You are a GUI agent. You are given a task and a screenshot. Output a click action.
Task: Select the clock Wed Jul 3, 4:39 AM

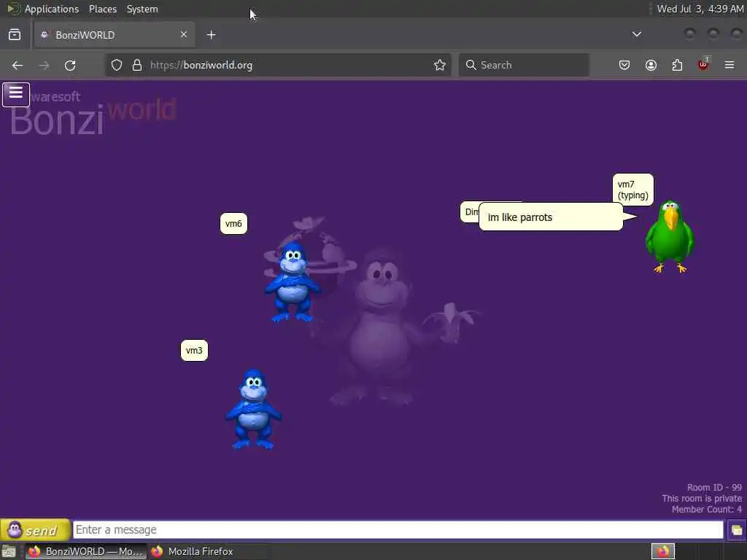700,9
